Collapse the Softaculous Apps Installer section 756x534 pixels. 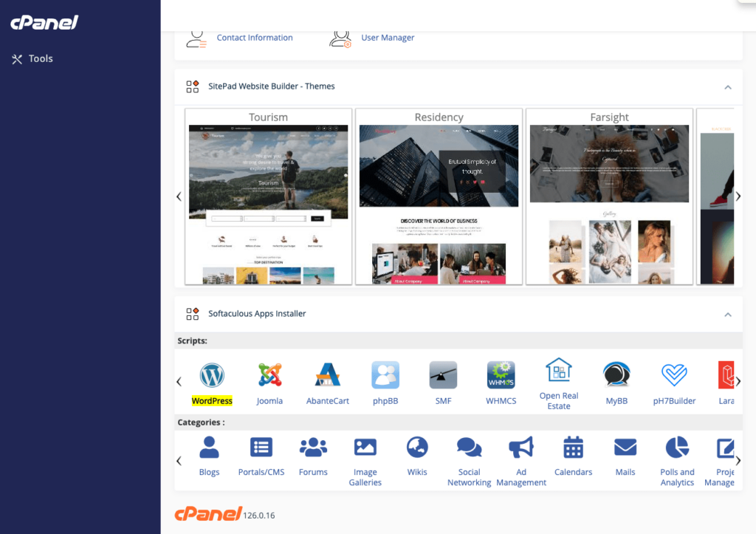point(728,315)
